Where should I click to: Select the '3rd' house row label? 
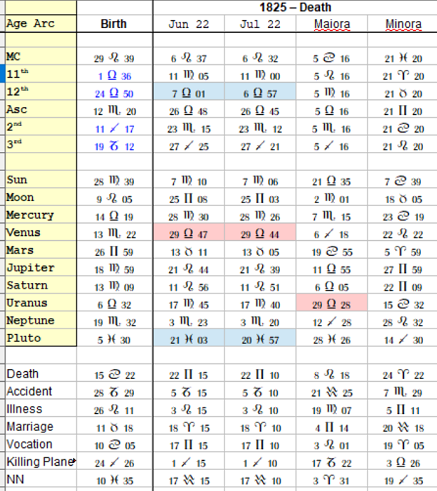pos(14,144)
